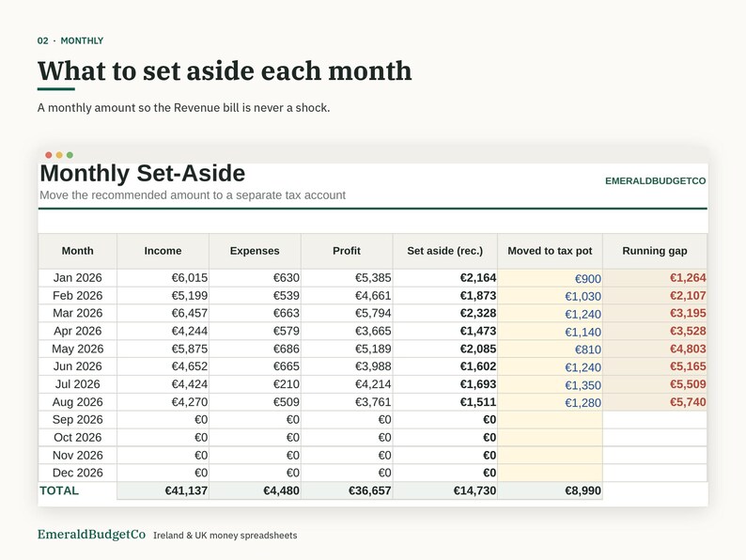
Task: Select total expenses €4,480
Action: pyautogui.click(x=255, y=490)
